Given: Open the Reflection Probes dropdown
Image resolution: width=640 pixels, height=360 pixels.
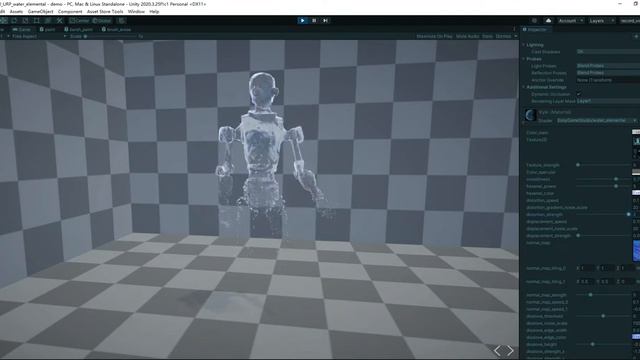Looking at the screenshot, I should (608, 73).
